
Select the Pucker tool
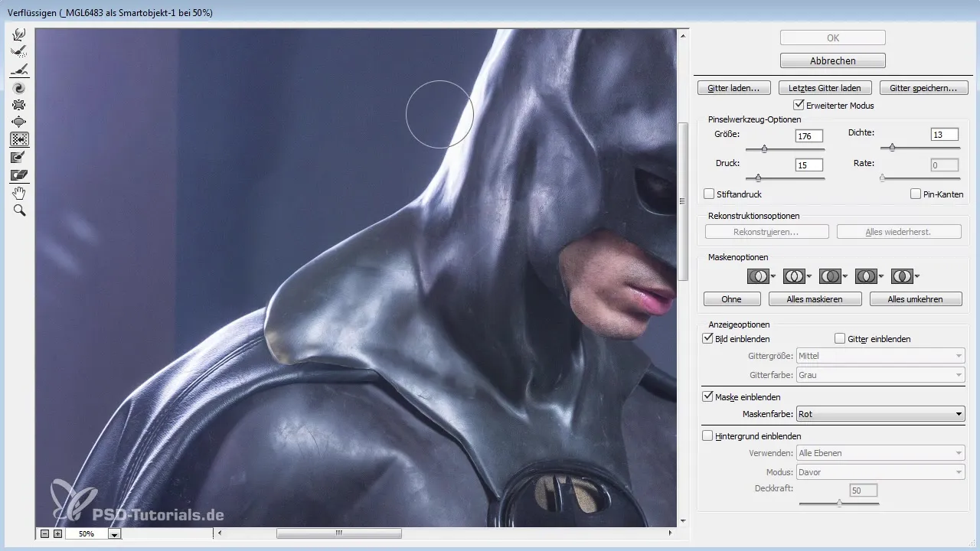20,104
